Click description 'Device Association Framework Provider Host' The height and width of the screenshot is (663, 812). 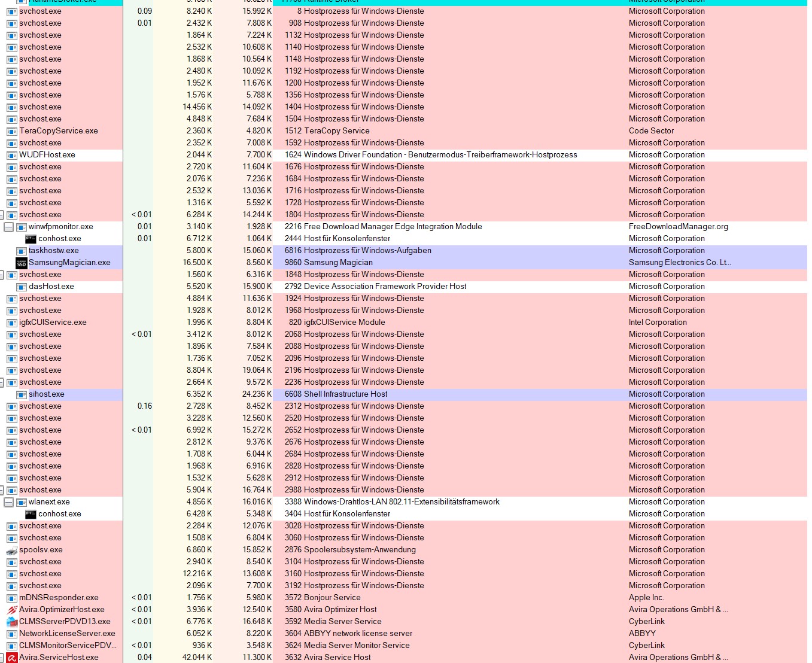[385, 287]
